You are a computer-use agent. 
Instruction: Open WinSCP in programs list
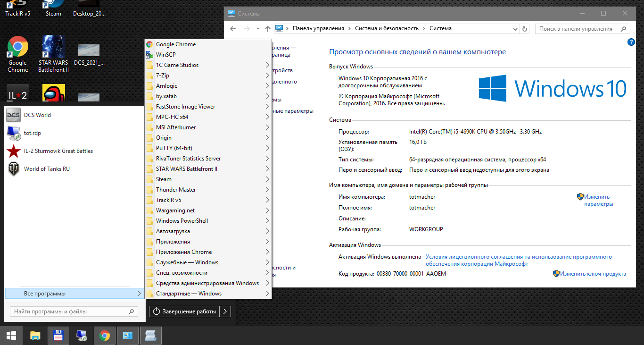click(208, 55)
